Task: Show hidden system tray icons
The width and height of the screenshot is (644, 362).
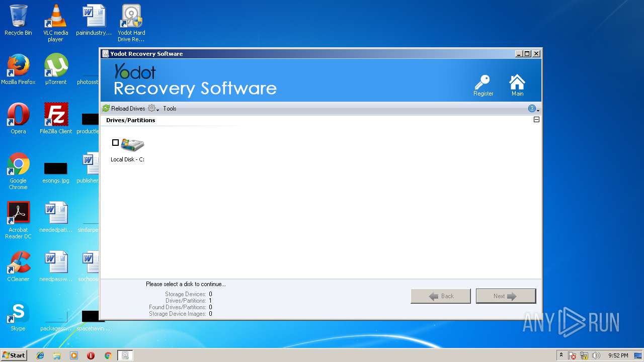Action: point(561,355)
